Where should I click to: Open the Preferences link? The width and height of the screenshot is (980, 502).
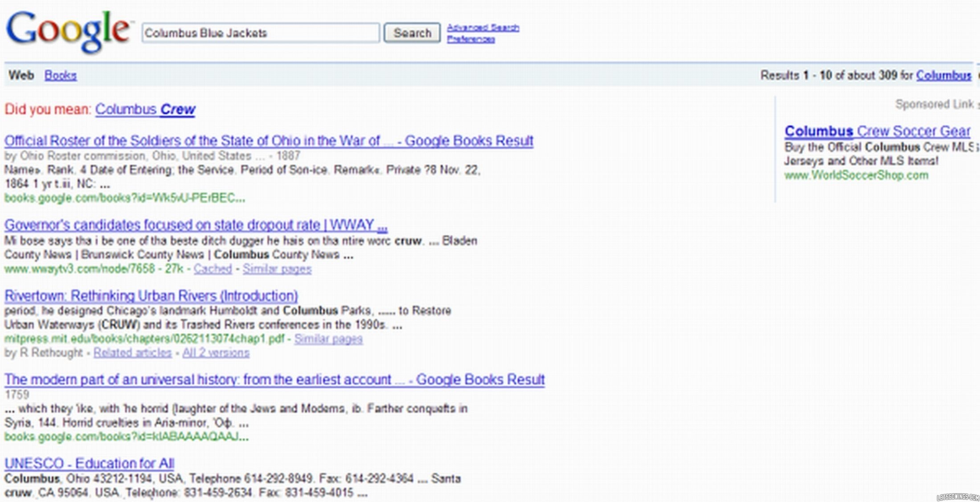[471, 39]
